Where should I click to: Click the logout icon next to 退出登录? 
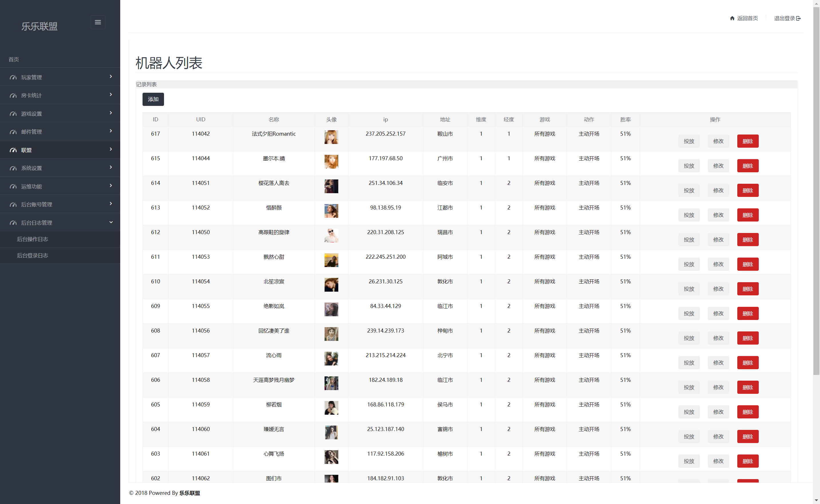798,18
